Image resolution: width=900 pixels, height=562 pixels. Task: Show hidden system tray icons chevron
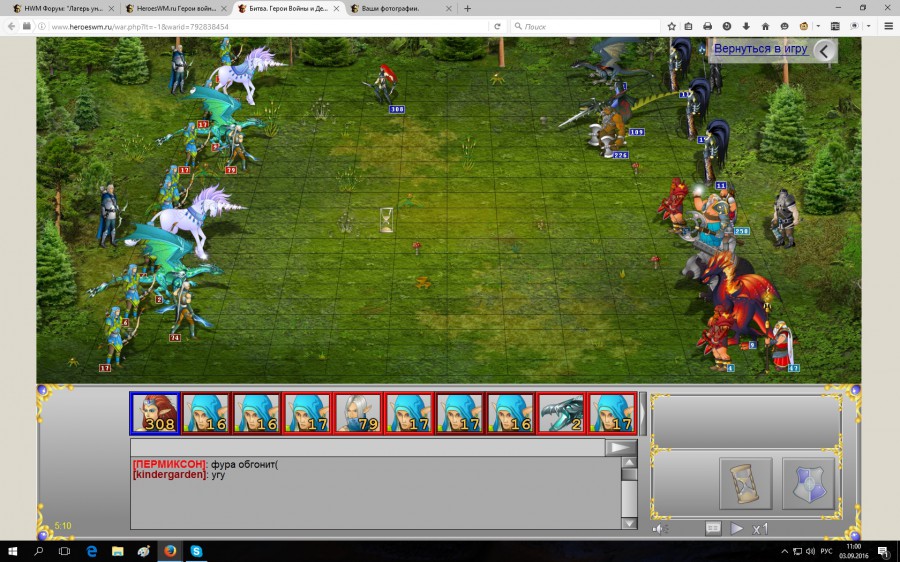(784, 552)
